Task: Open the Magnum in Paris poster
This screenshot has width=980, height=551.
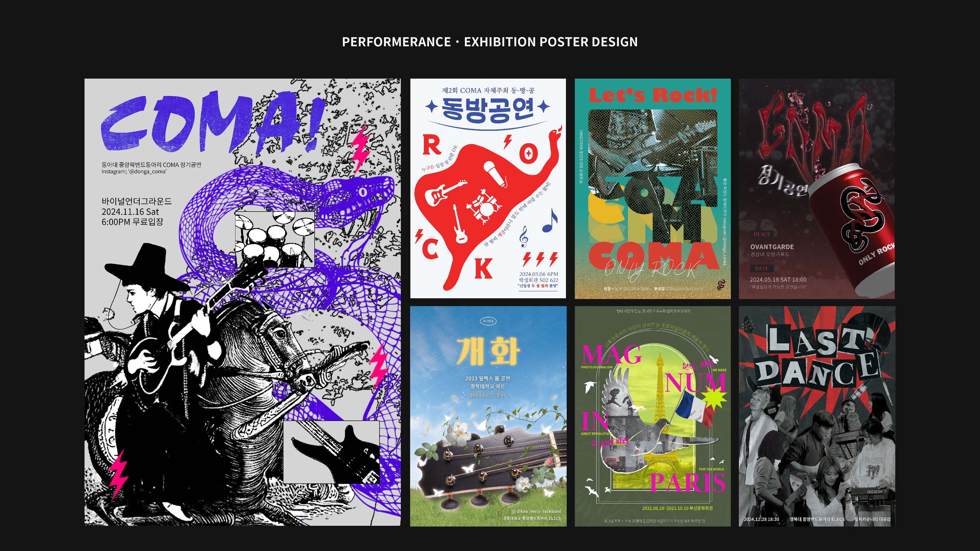Action: pos(652,416)
